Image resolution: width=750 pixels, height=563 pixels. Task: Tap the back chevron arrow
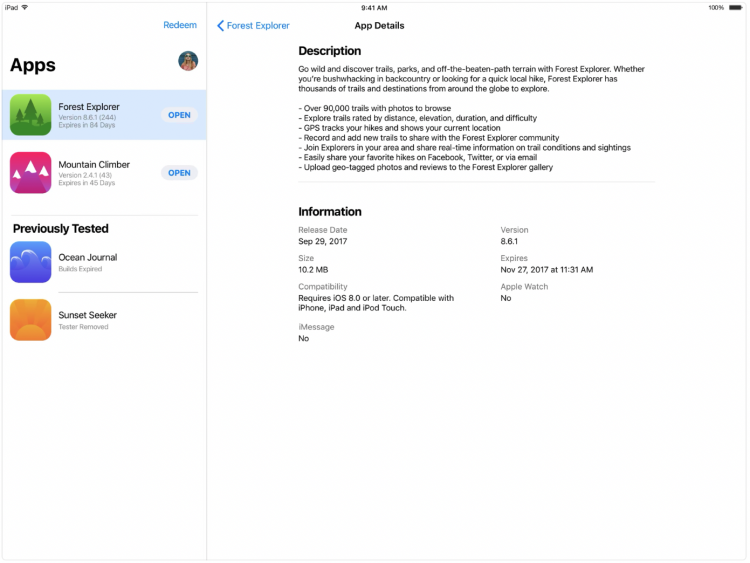[x=220, y=26]
